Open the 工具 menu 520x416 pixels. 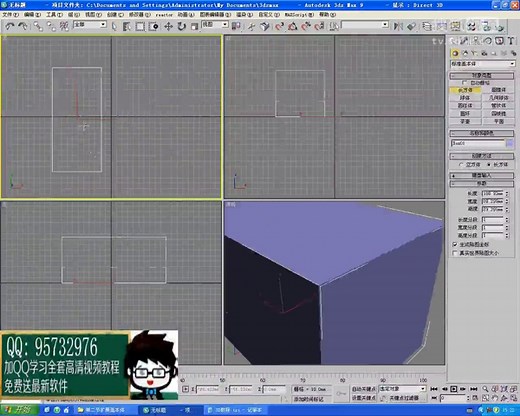(x=54, y=15)
